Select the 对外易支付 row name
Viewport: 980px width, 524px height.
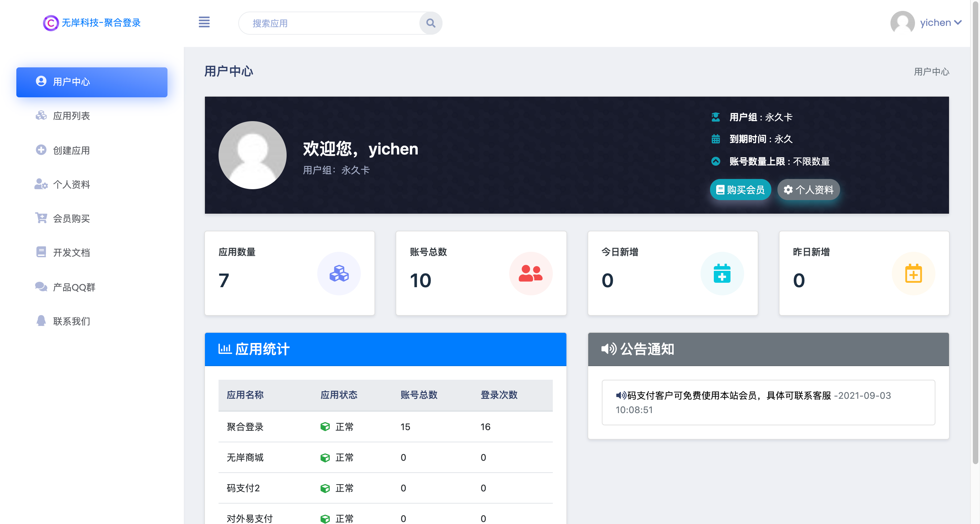(250, 518)
